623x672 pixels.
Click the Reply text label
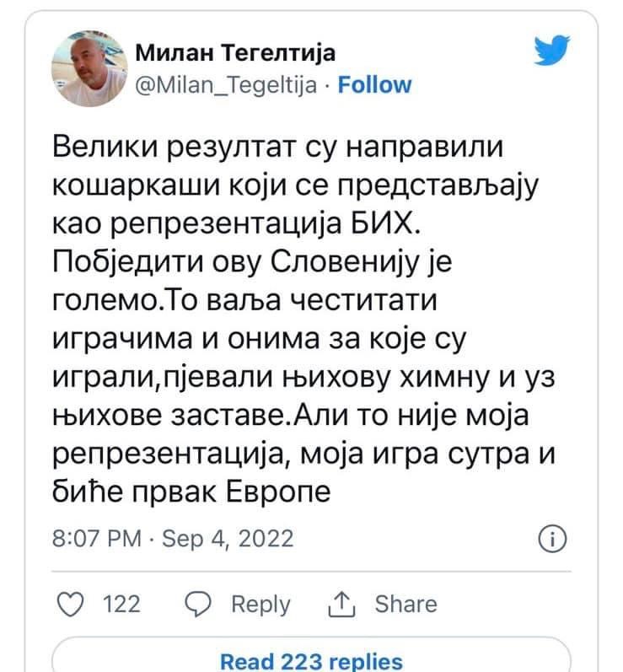[x=260, y=604]
